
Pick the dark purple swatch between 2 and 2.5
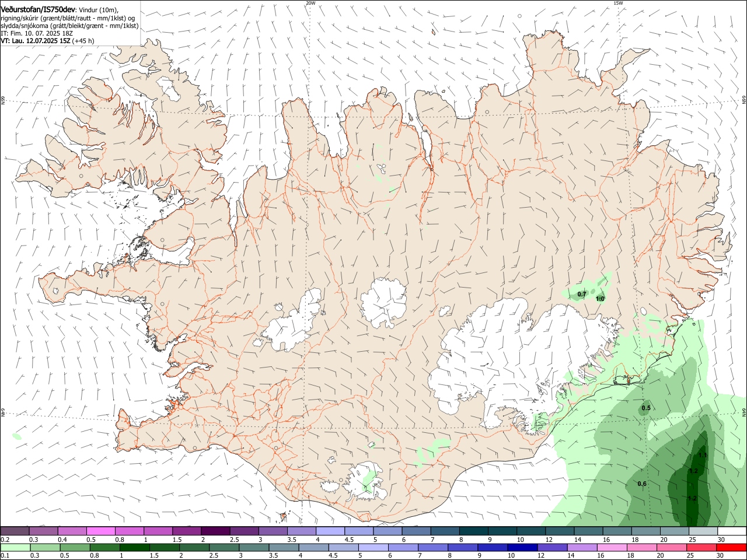tap(215, 531)
